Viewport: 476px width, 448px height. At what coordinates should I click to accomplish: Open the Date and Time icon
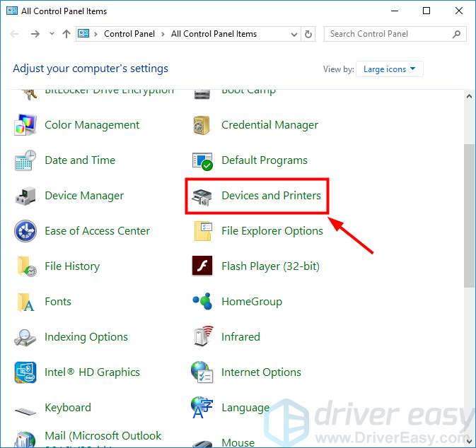25,160
